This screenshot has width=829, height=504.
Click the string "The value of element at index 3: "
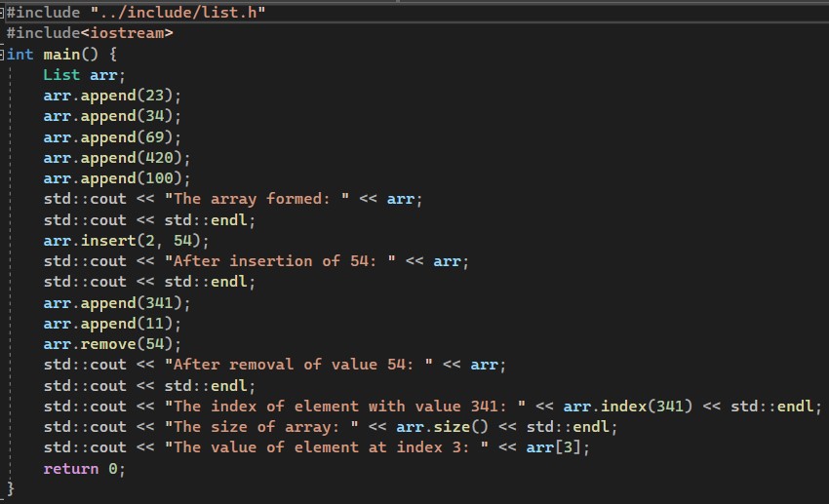click(327, 447)
